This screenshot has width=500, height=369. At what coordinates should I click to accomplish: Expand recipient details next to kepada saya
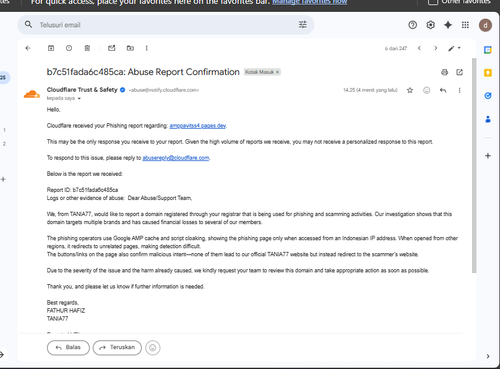(x=79, y=99)
